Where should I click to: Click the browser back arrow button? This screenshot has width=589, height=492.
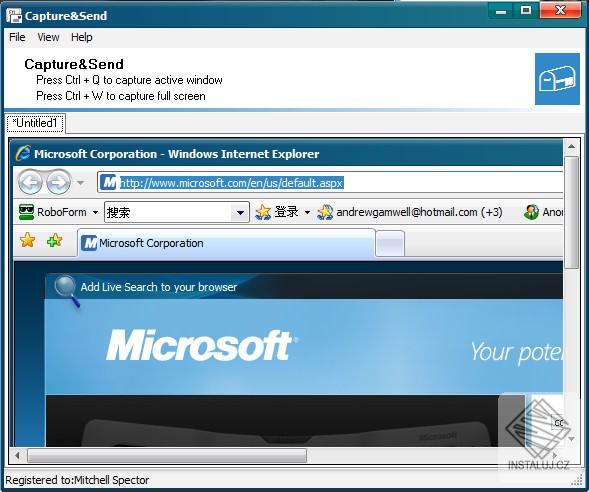pos(31,183)
